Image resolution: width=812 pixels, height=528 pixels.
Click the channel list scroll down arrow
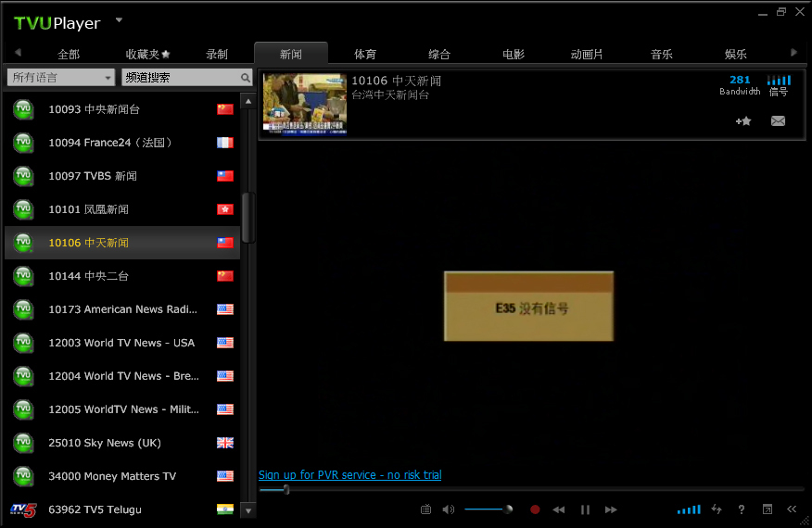248,511
